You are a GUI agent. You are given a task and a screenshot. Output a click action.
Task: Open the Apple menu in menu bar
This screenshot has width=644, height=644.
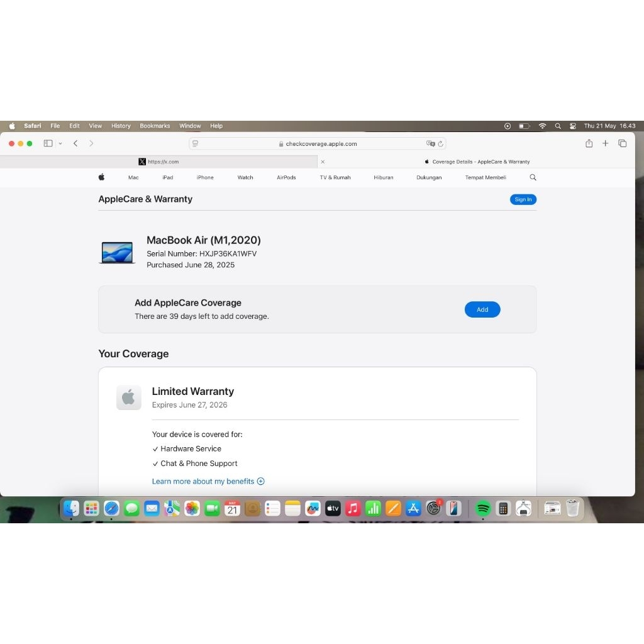(x=12, y=126)
